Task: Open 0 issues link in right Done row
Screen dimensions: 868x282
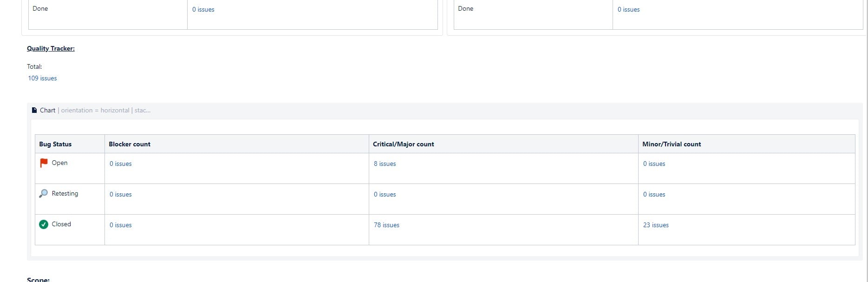Action: point(629,9)
